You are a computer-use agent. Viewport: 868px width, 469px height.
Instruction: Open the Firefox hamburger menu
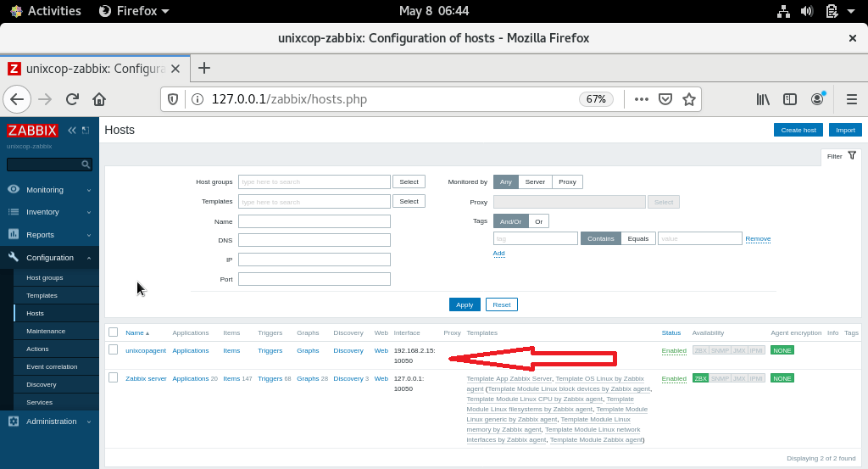851,99
